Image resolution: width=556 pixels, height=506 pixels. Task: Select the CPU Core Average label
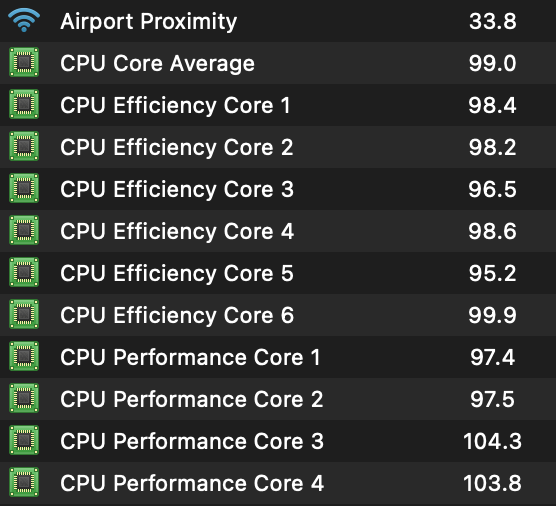pos(157,63)
